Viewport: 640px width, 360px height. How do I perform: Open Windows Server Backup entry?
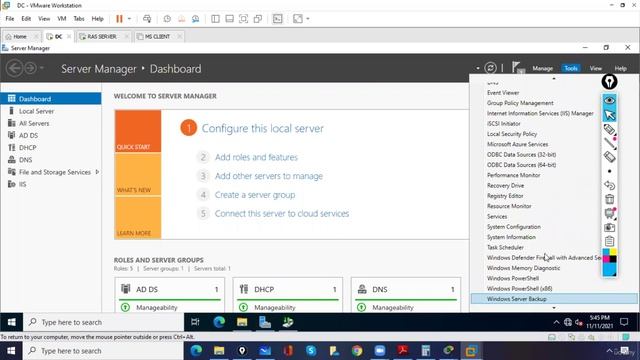tap(554, 299)
